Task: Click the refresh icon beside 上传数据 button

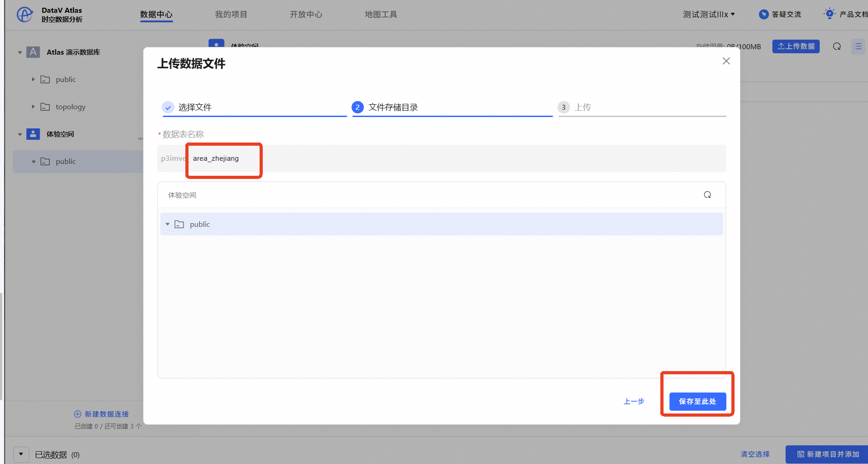Action: pos(837,46)
